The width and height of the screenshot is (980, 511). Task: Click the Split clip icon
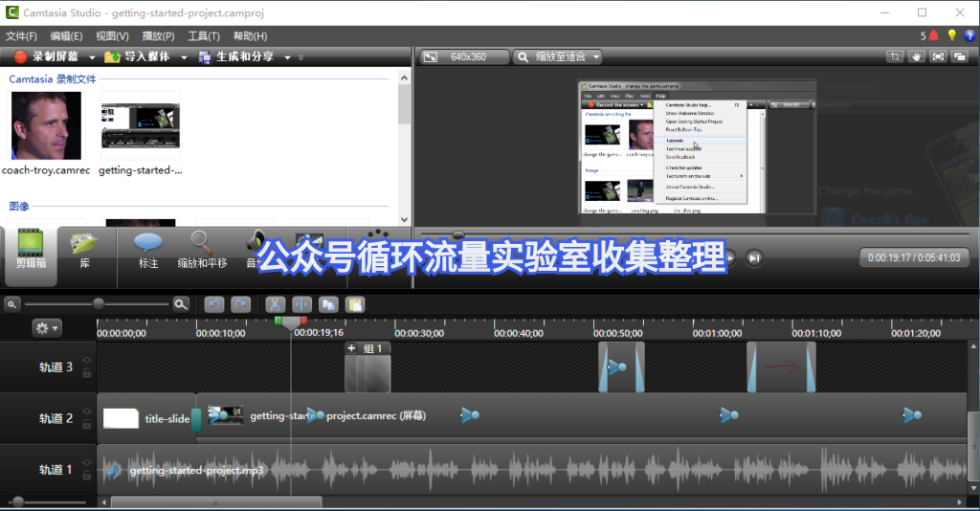[x=301, y=304]
